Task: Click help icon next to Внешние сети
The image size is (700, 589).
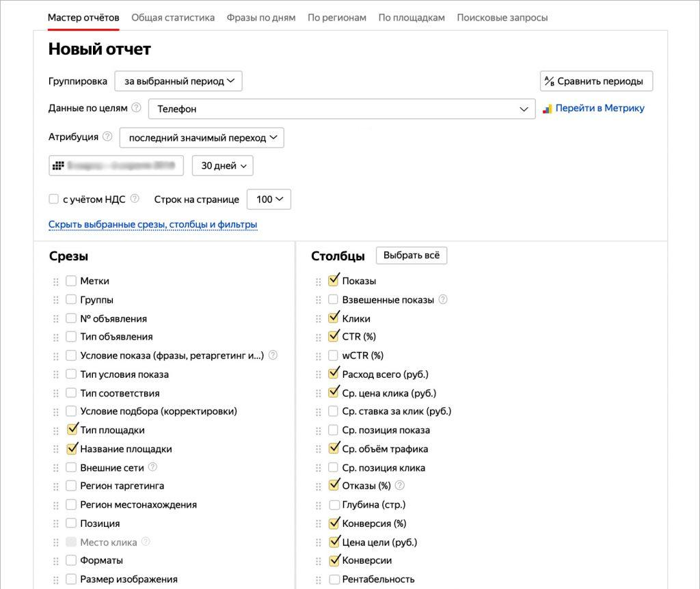Action: [152, 467]
